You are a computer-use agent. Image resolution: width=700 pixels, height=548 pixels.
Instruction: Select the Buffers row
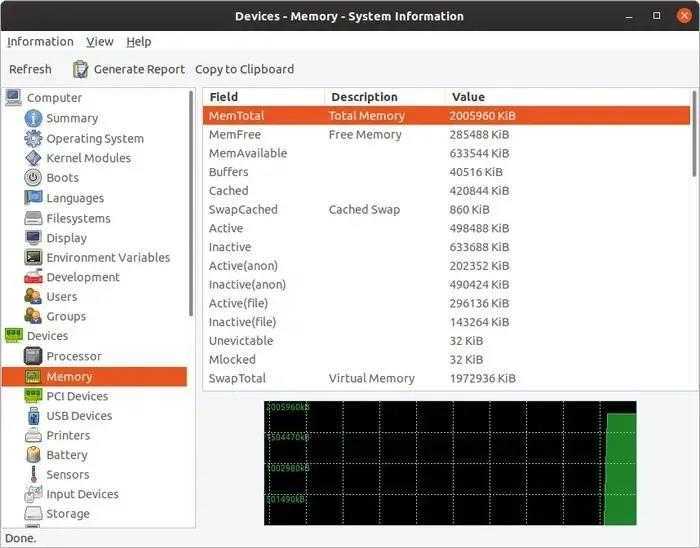click(x=446, y=172)
